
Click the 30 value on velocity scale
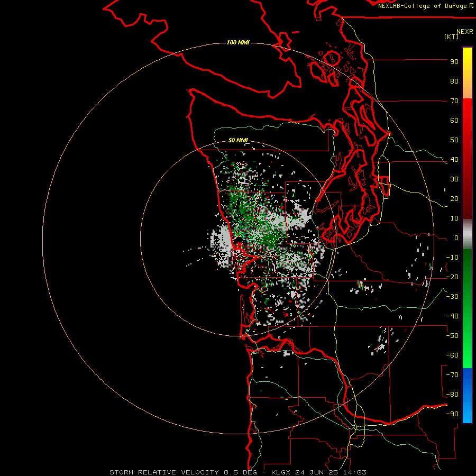pyautogui.click(x=454, y=179)
